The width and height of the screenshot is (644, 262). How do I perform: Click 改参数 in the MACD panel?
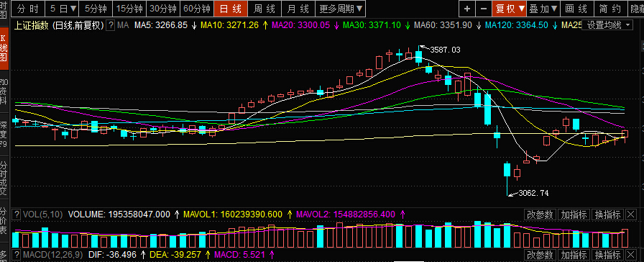click(x=540, y=255)
